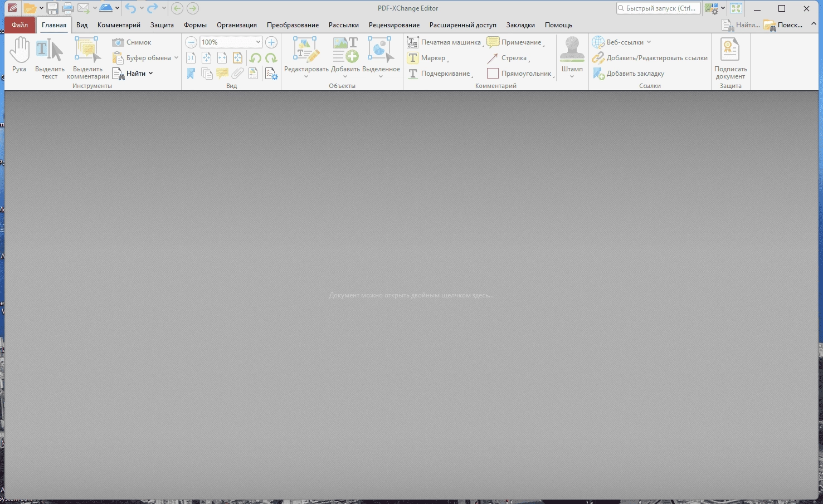Click the fit width icon
This screenshot has width=823, height=504.
pyautogui.click(x=222, y=58)
